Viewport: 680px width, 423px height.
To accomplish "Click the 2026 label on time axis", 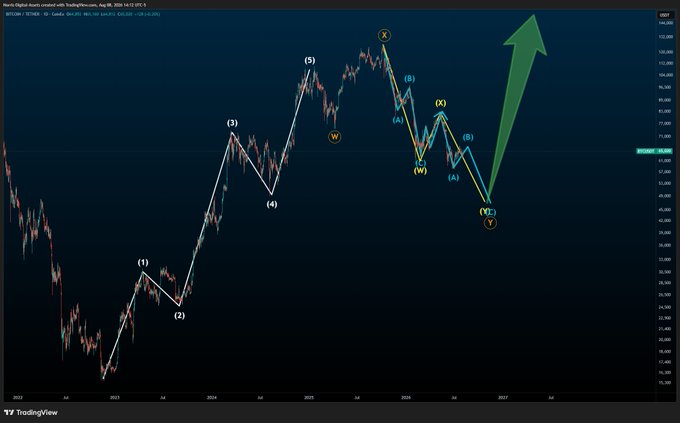I will [406, 397].
